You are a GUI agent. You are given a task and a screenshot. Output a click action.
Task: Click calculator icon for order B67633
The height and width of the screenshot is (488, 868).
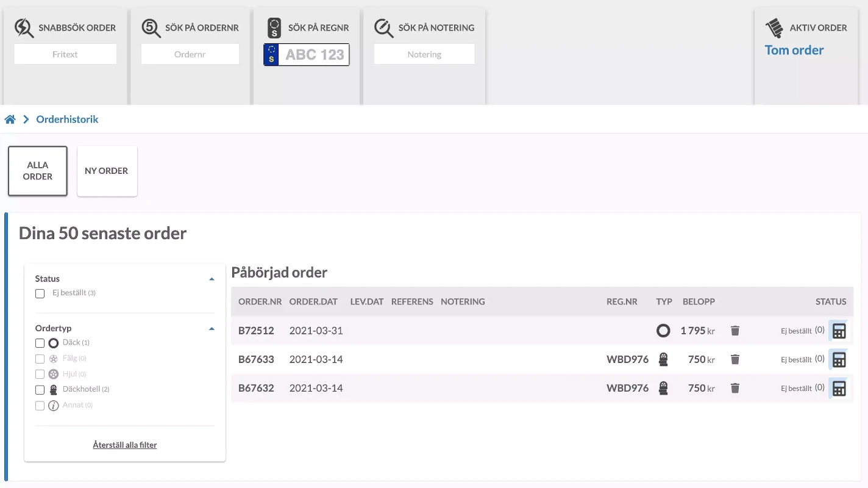tap(839, 359)
